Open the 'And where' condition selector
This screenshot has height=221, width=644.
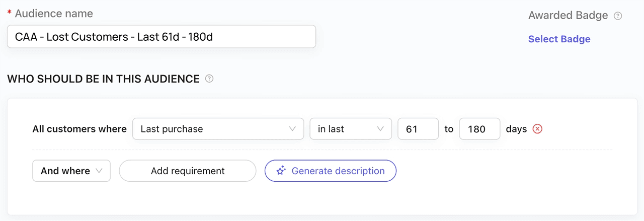click(x=71, y=171)
